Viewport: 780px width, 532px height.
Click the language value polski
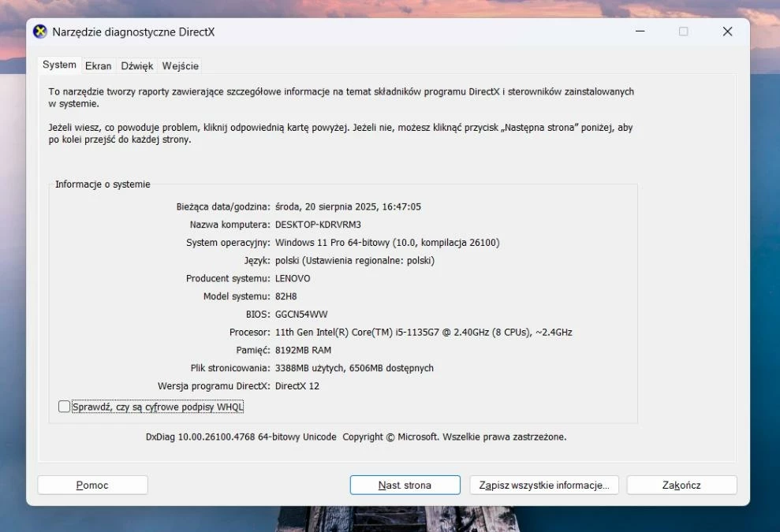click(x=355, y=261)
